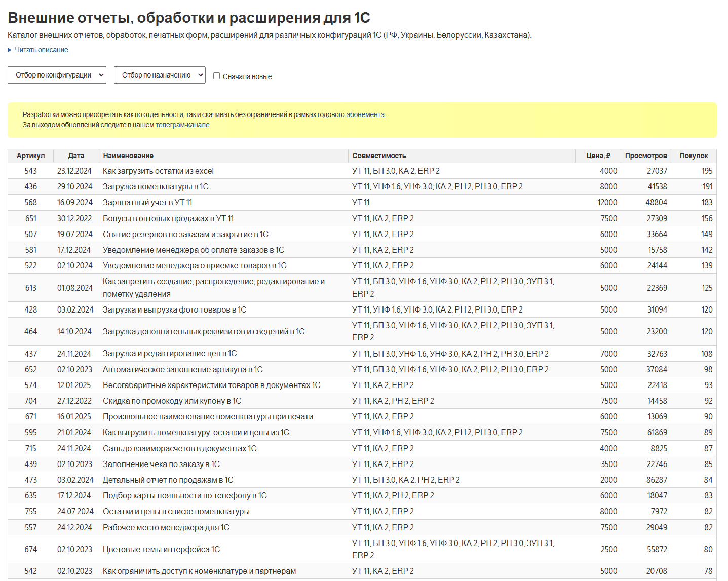728x581 pixels.
Task: Enable the "Сначала новые" checkbox
Action: point(216,76)
